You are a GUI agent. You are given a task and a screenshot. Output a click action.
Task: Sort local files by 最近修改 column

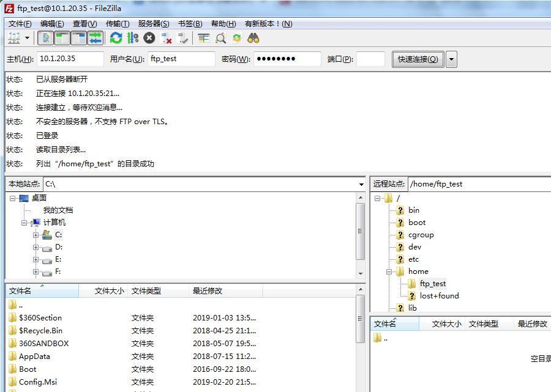(225, 291)
